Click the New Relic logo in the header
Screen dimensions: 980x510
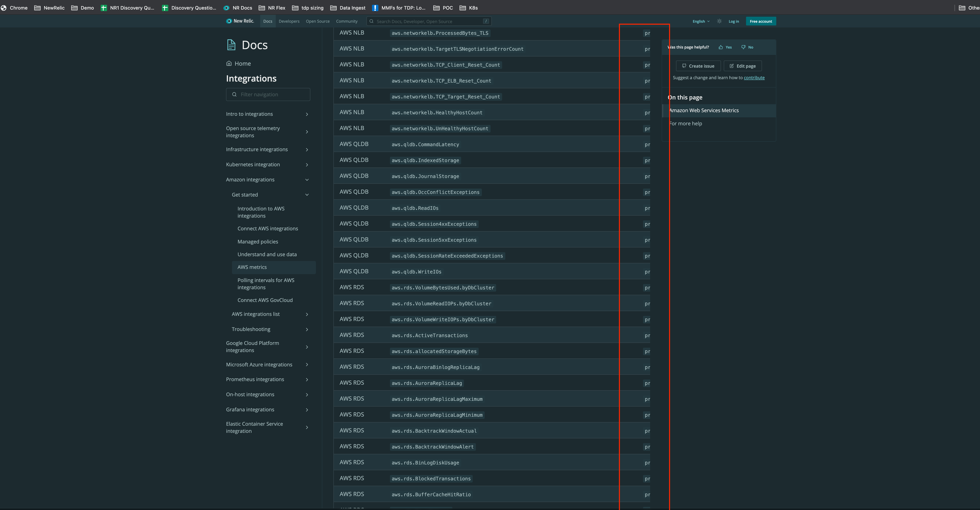(x=240, y=21)
